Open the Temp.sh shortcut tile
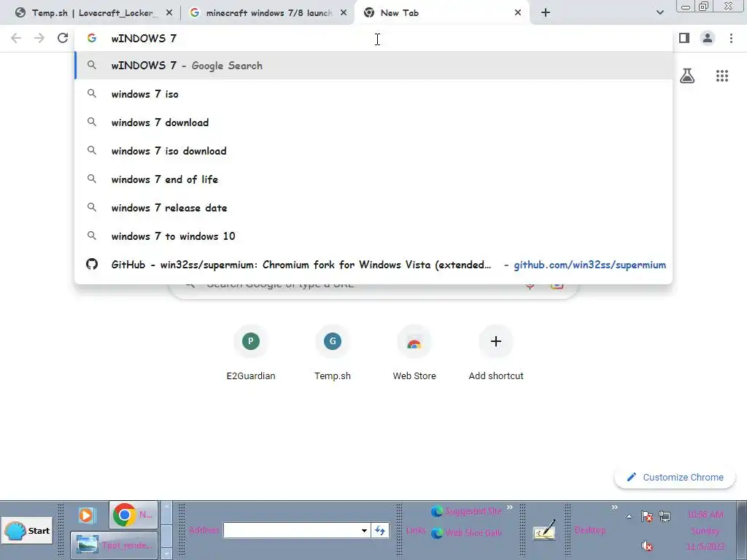The height and width of the screenshot is (560, 747). [333, 353]
